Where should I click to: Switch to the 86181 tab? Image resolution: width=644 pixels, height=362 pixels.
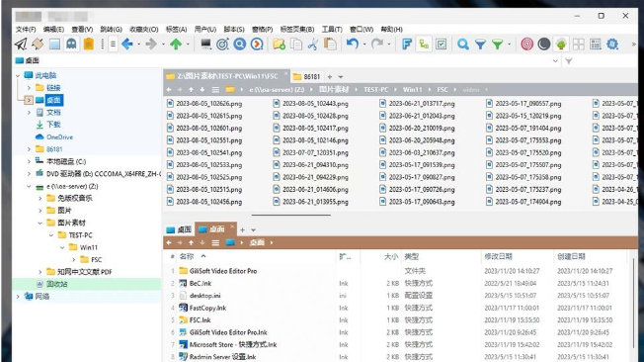[x=307, y=76]
